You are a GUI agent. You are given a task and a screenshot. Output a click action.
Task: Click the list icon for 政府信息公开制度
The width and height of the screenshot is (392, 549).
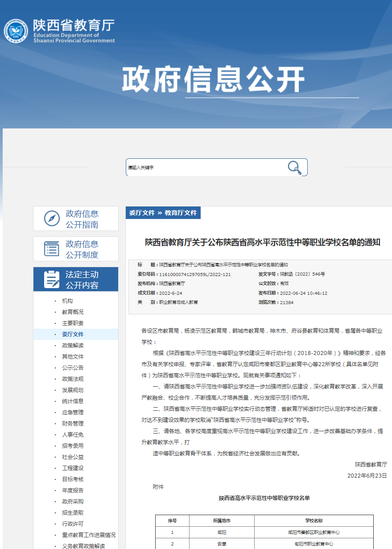tap(52, 249)
